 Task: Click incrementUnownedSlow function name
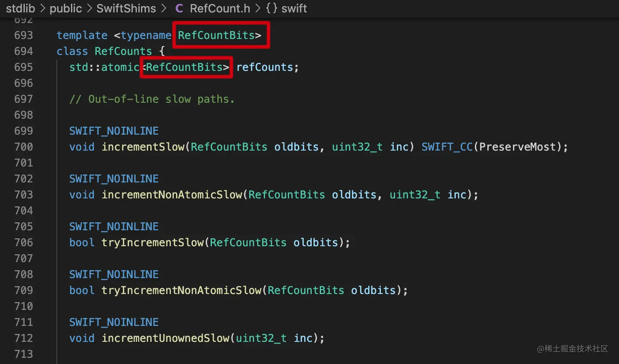tap(165, 338)
